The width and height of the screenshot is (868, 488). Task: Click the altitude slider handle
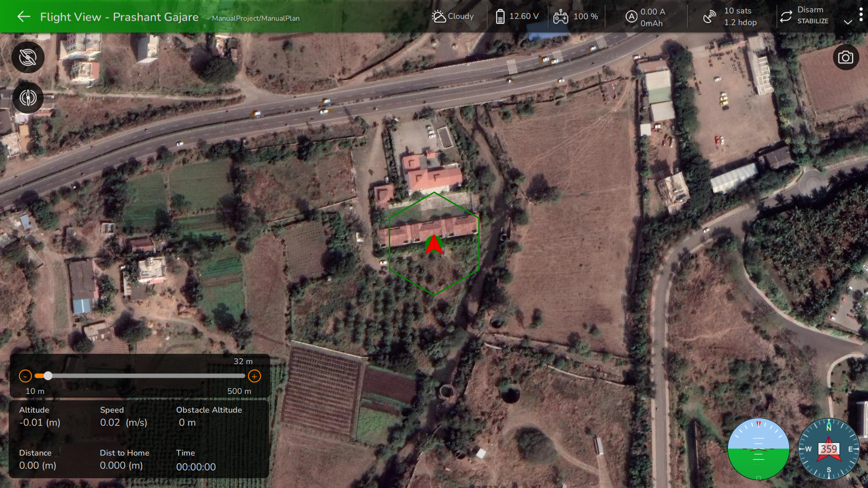(x=48, y=376)
